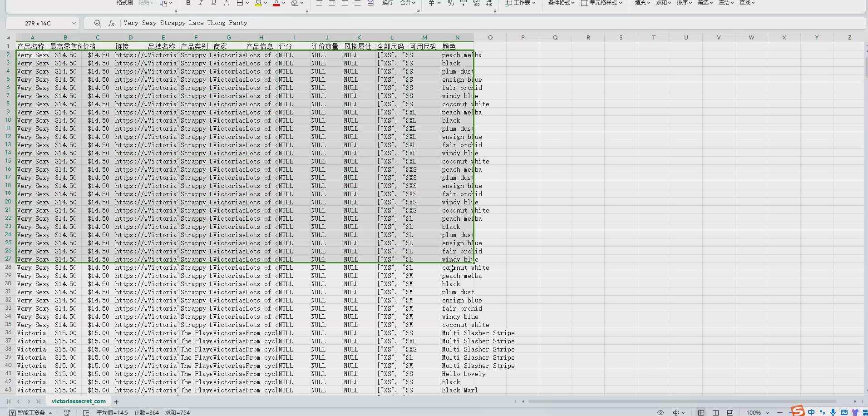Click the Wrap Text (换行) button
The height and width of the screenshot is (416, 868).
(x=387, y=3)
